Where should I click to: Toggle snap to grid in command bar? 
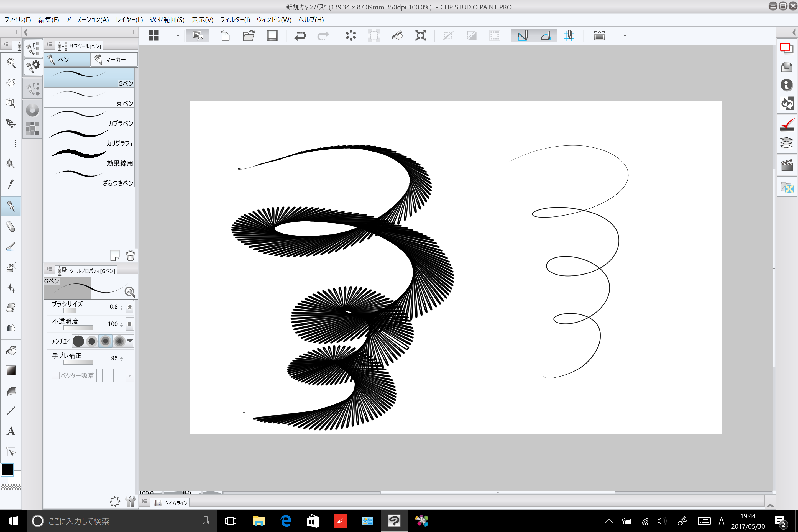[x=569, y=36]
